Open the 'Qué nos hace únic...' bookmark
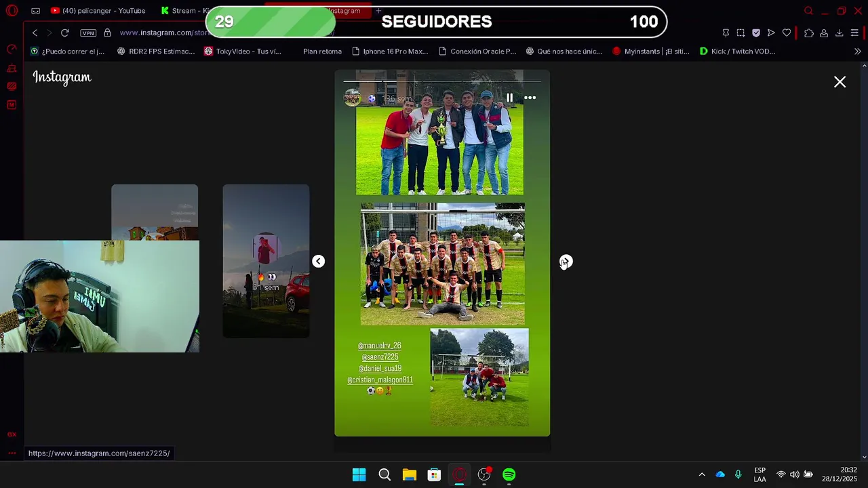 pyautogui.click(x=564, y=51)
